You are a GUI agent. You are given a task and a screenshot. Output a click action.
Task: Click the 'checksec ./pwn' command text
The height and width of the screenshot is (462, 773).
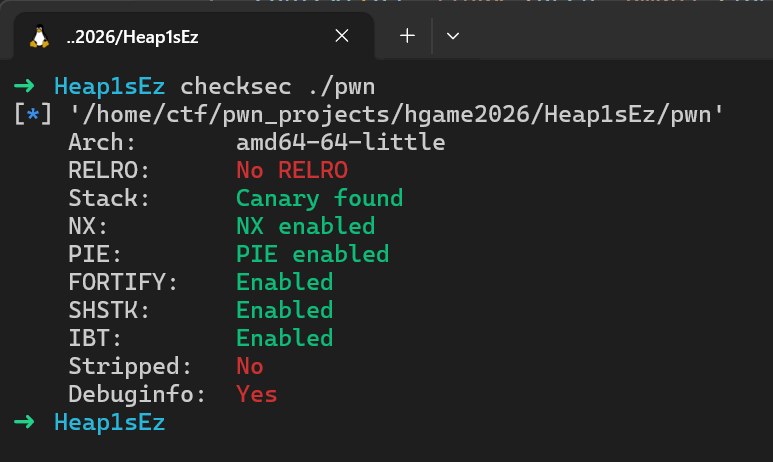click(278, 85)
